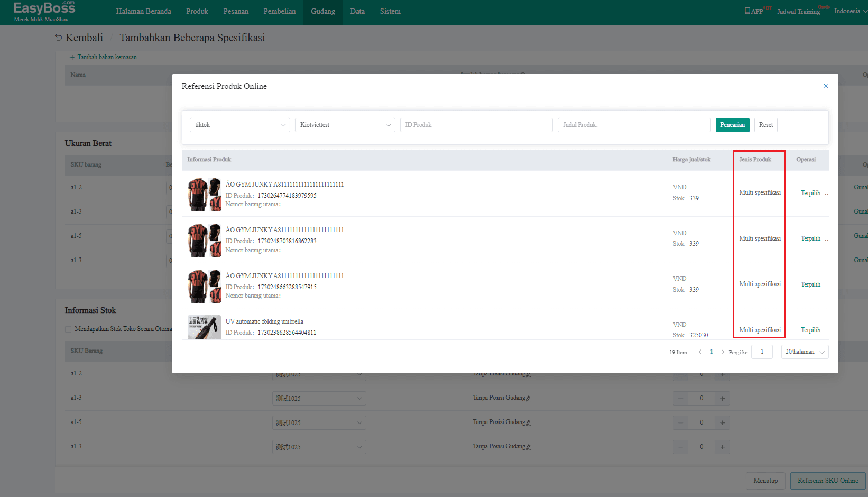Screen dimensions: 868x497
Task: Click the Pencarian search button
Action: click(732, 125)
